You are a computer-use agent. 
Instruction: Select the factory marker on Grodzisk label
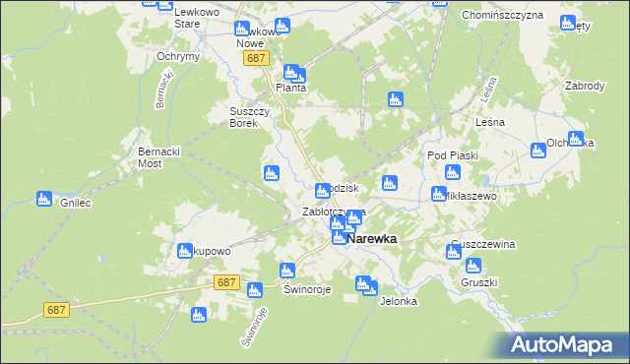[323, 191]
